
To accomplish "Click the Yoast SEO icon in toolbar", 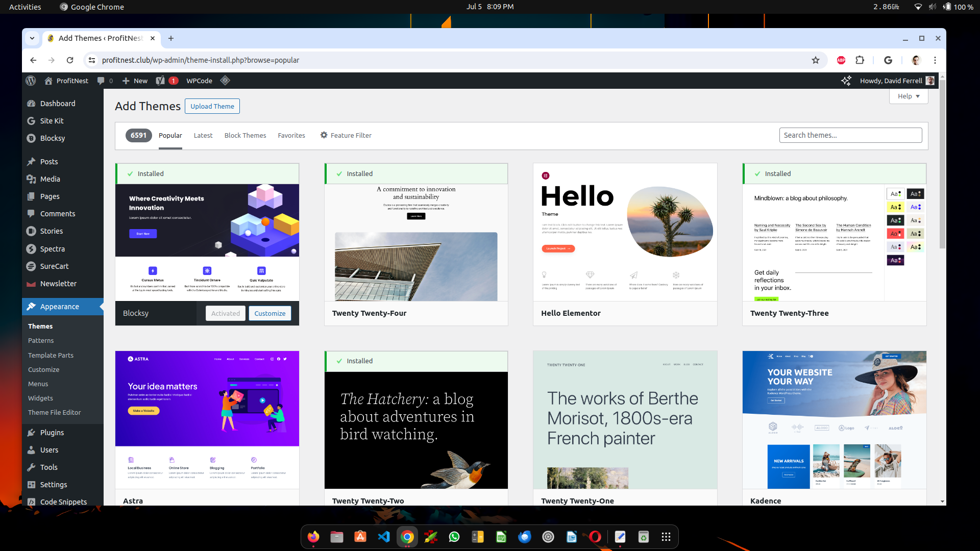I will pyautogui.click(x=161, y=80).
